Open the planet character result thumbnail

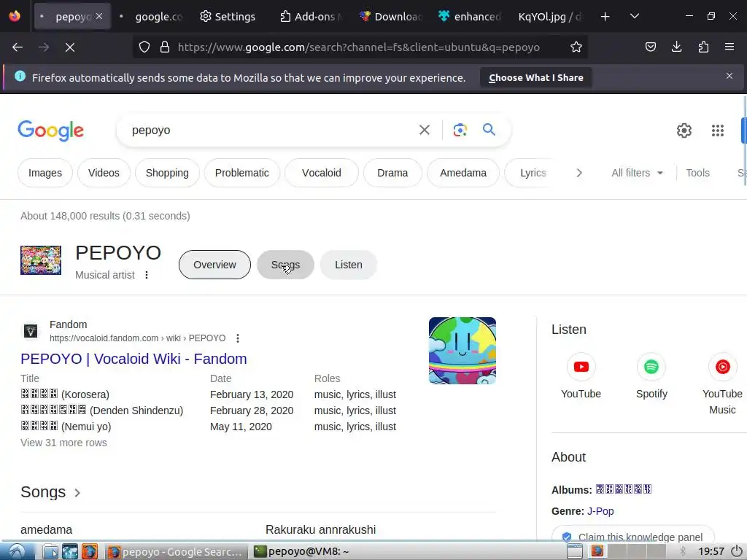(x=462, y=351)
